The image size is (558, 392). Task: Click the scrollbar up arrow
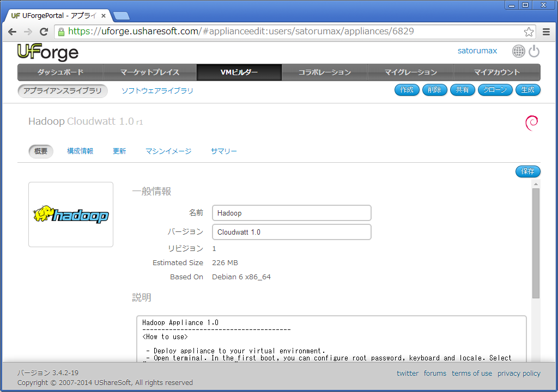536,184
